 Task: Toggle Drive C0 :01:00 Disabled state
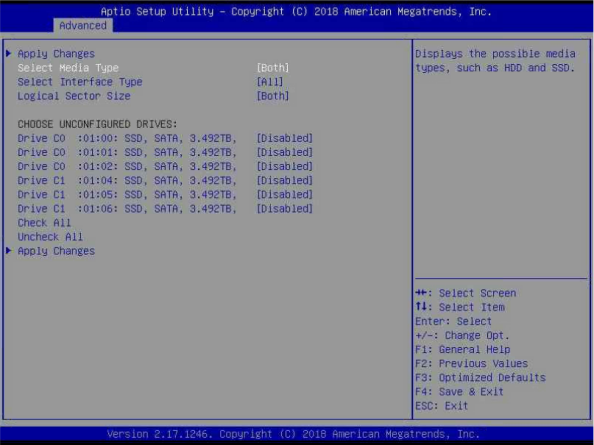click(284, 138)
